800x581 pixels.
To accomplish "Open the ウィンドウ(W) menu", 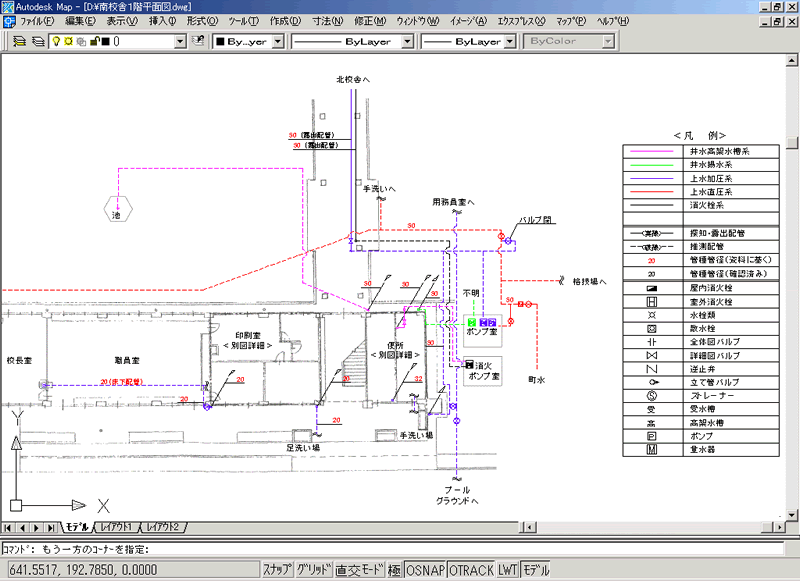I will pos(417,21).
